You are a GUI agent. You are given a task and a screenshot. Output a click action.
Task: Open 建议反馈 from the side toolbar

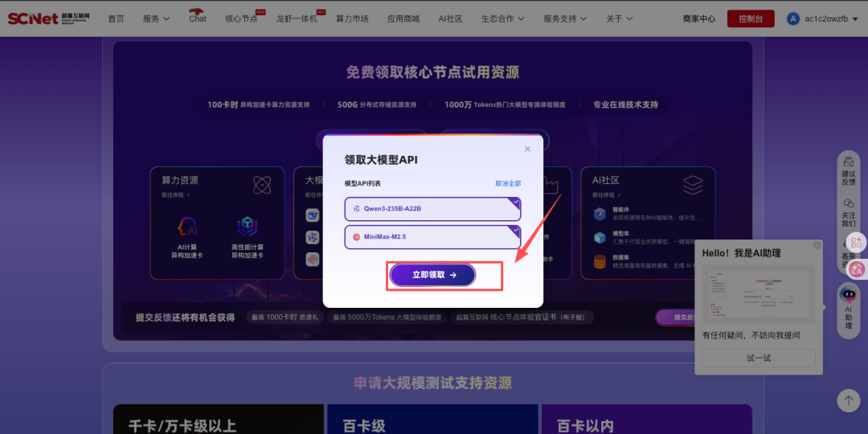point(849,170)
